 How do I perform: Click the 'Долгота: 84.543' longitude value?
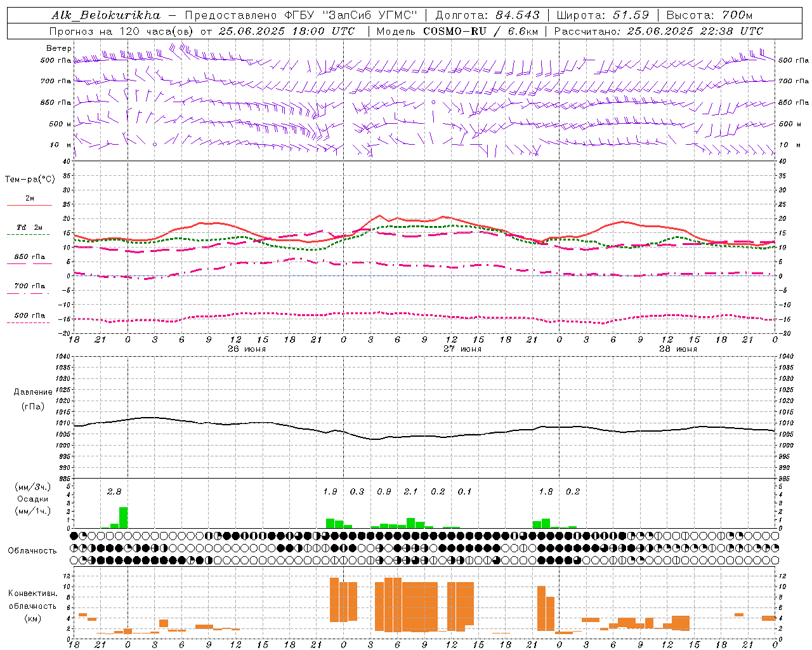(x=488, y=15)
